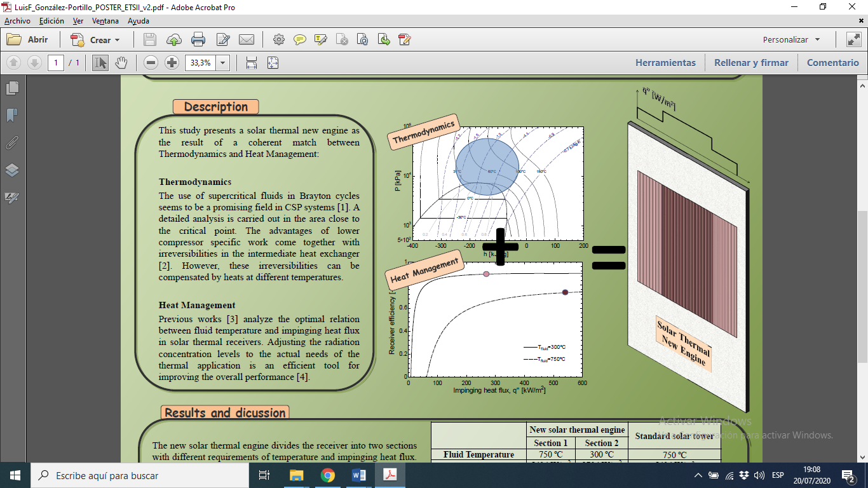Open the Comentario pane
This screenshot has width=868, height=488.
pyautogui.click(x=832, y=63)
